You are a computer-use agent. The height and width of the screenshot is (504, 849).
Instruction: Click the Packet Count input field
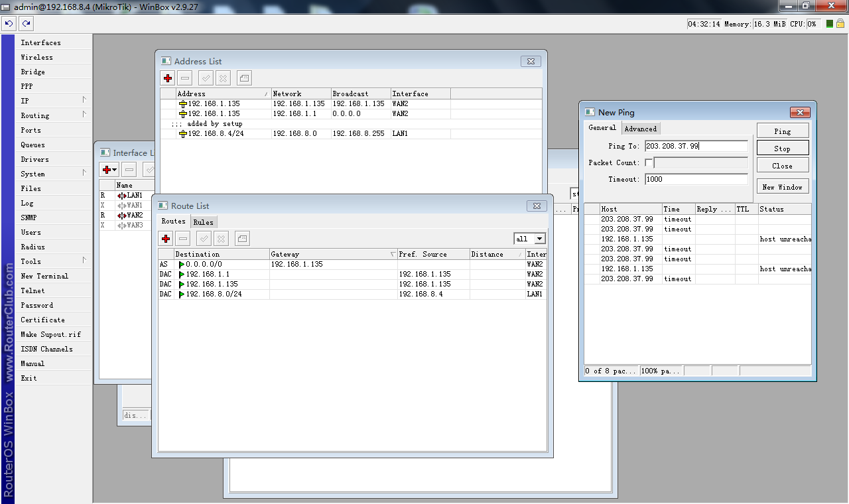(700, 162)
